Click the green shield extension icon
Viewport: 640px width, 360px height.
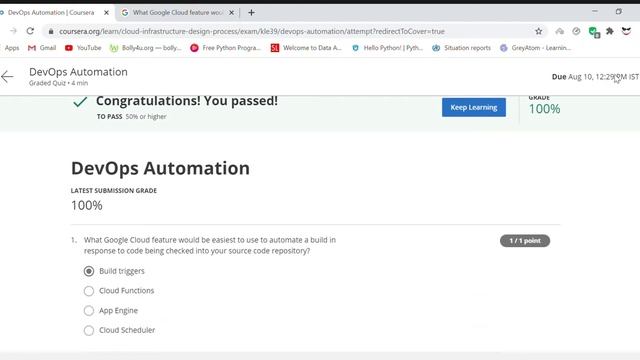click(594, 32)
